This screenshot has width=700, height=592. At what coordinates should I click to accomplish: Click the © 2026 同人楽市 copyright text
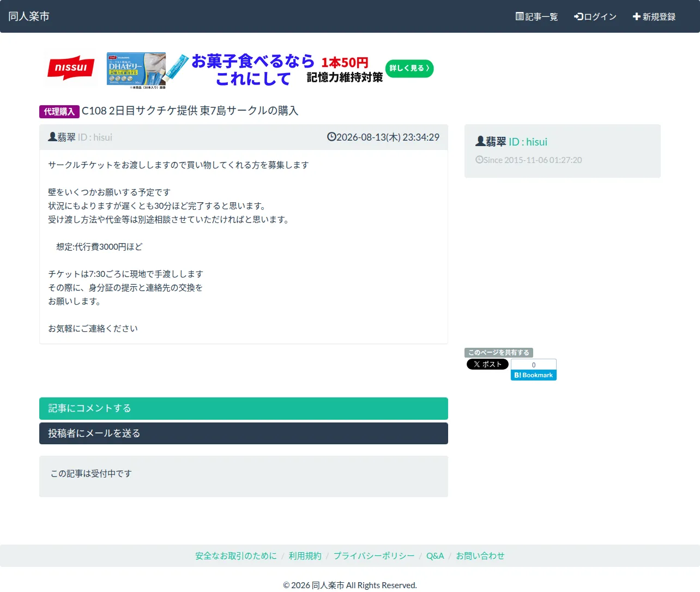pos(350,585)
